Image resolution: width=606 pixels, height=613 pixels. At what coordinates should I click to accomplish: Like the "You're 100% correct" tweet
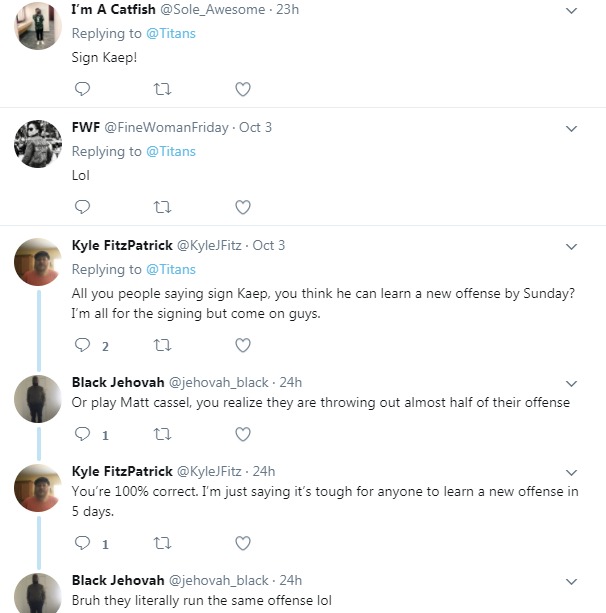(242, 544)
